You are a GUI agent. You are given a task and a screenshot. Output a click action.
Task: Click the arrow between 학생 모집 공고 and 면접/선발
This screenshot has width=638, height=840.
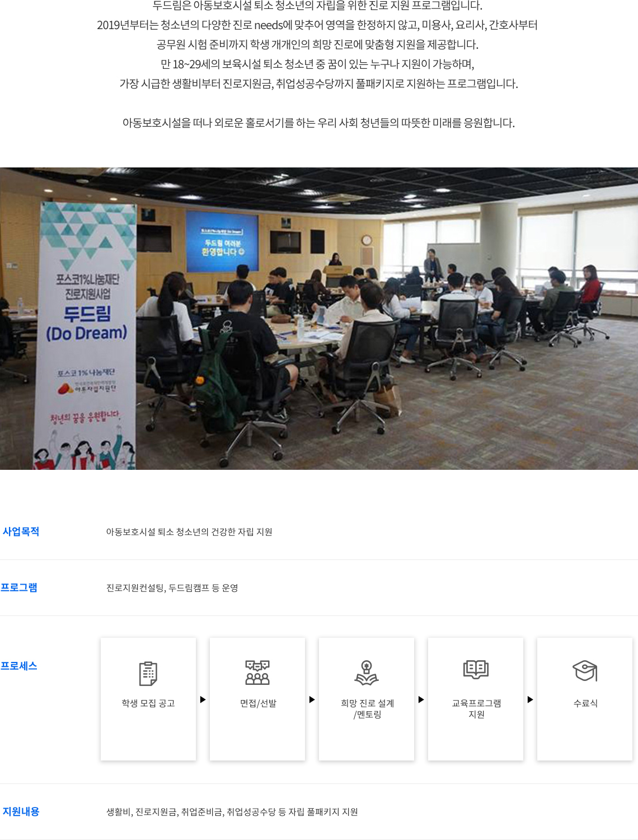(x=203, y=699)
